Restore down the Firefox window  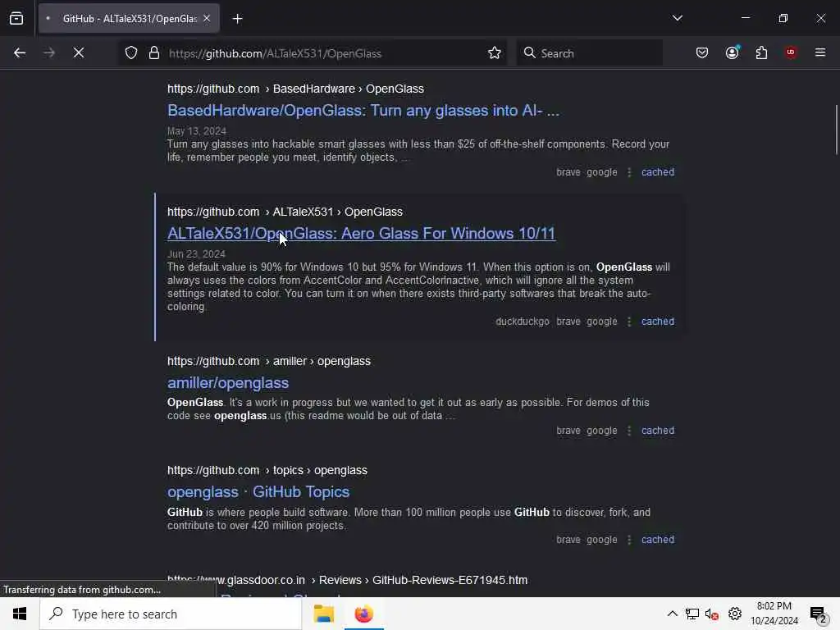[x=783, y=18]
